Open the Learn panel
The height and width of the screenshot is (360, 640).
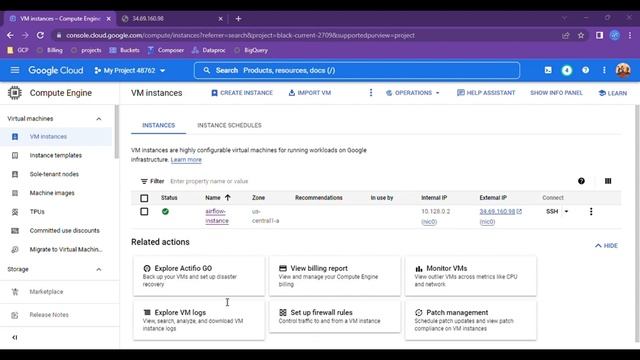click(612, 93)
